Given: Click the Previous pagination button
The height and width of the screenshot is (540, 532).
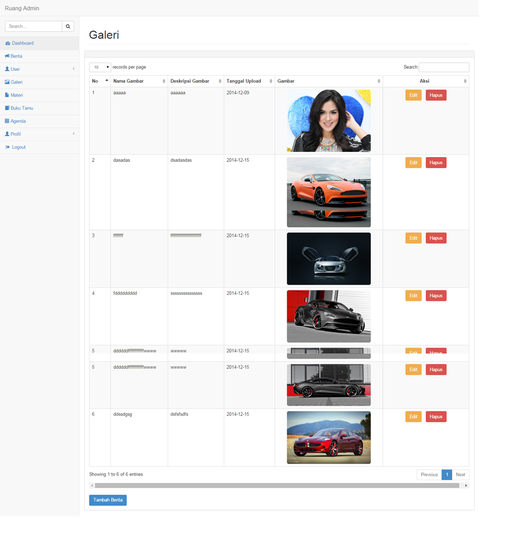Looking at the screenshot, I should point(429,475).
